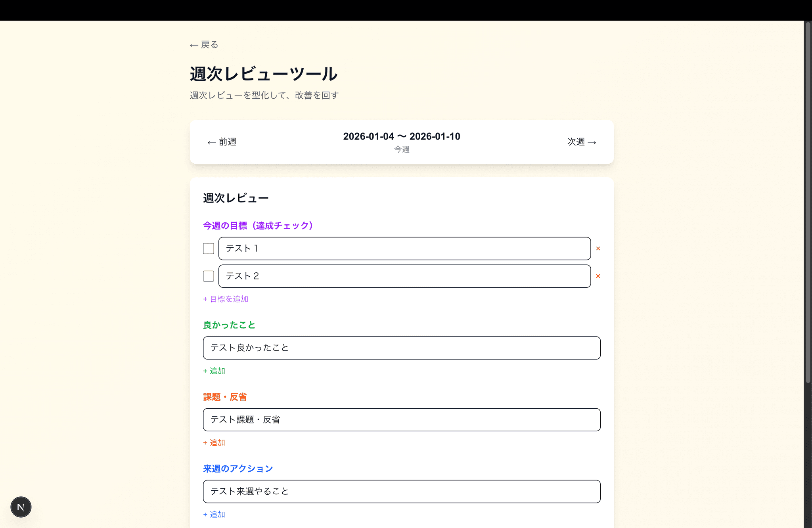This screenshot has width=812, height=528.
Task: Focus the テスト１ goal text field
Action: coord(404,249)
